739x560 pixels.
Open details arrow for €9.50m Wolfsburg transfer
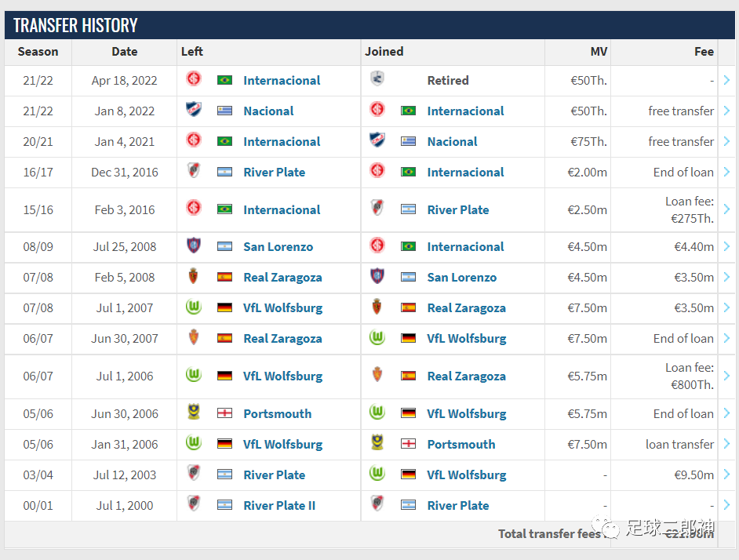point(726,475)
